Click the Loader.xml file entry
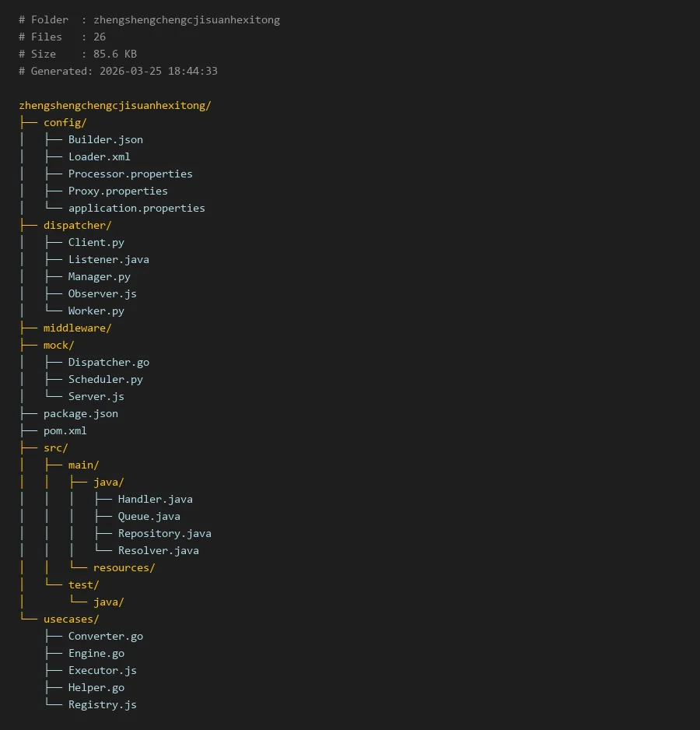The image size is (700, 730). [99, 156]
